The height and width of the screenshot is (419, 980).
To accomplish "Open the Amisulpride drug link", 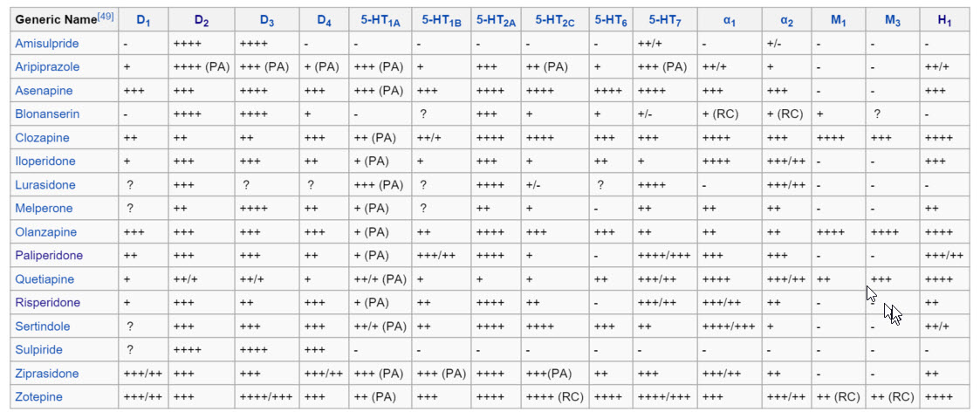I will 47,44.
